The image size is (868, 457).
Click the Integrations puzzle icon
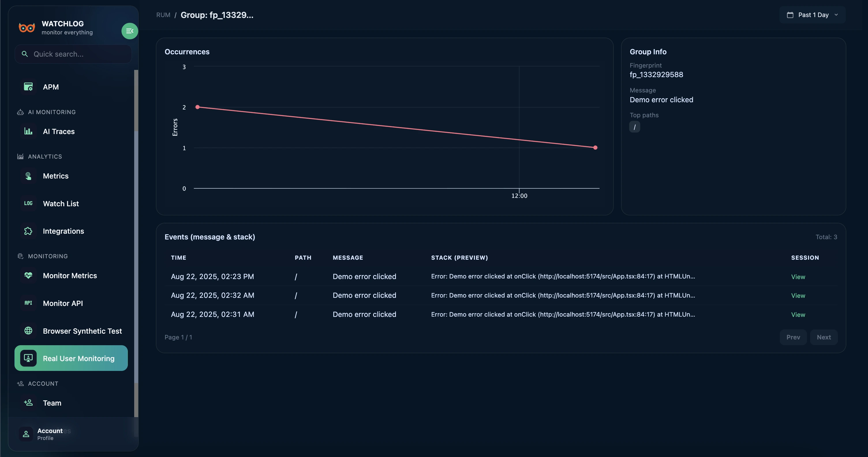pos(28,231)
